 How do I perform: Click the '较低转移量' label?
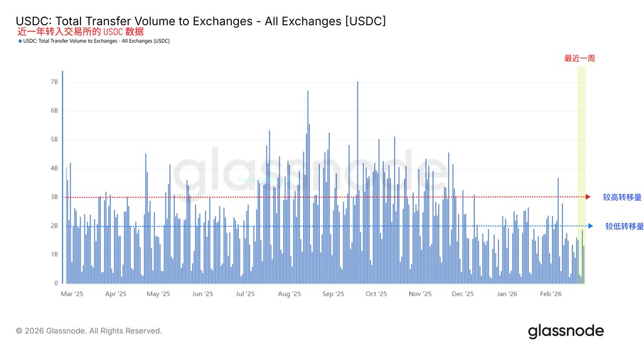tap(624, 226)
